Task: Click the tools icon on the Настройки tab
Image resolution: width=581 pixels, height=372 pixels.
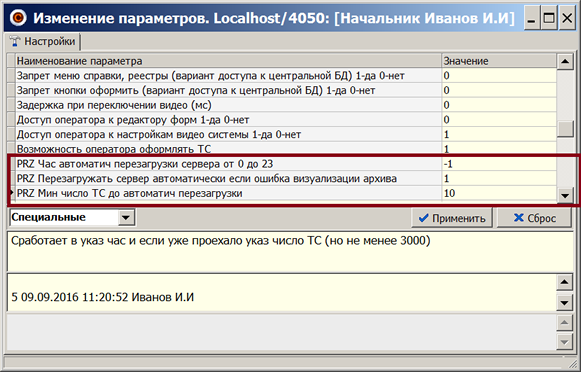Action: click(15, 41)
